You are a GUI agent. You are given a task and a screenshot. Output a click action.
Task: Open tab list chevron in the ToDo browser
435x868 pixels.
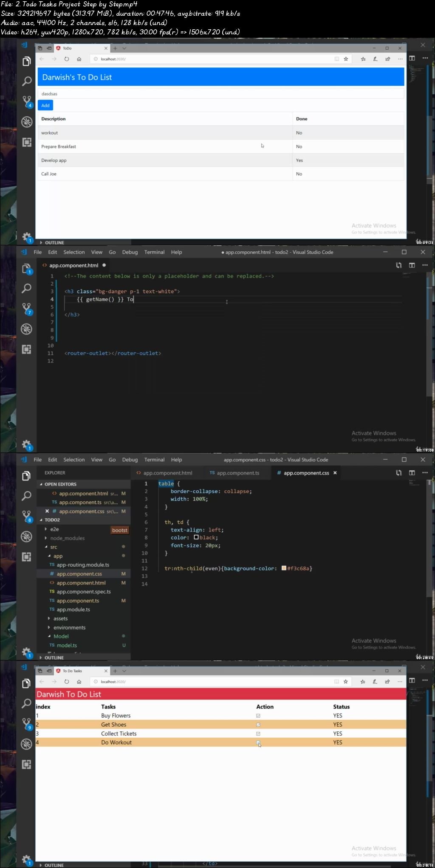click(124, 48)
